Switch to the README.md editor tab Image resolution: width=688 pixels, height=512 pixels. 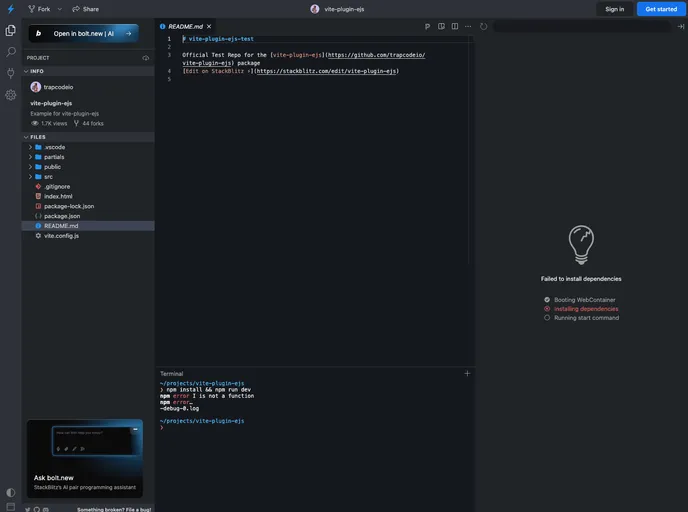tap(185, 26)
